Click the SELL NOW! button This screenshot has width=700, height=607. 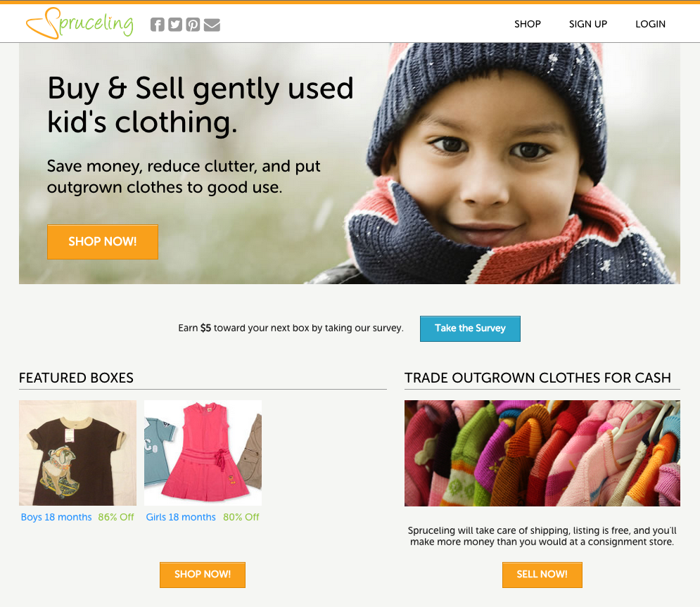[x=542, y=575]
